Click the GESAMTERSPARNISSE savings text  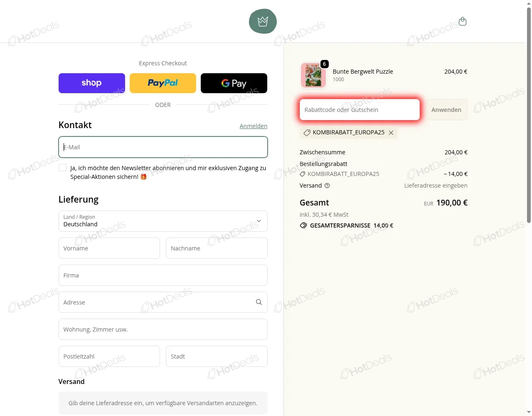[352, 225]
